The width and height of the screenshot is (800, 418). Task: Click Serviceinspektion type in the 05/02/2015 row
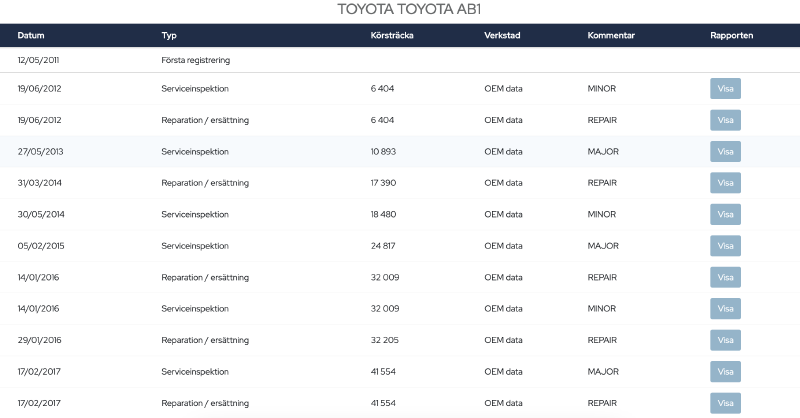pos(195,246)
